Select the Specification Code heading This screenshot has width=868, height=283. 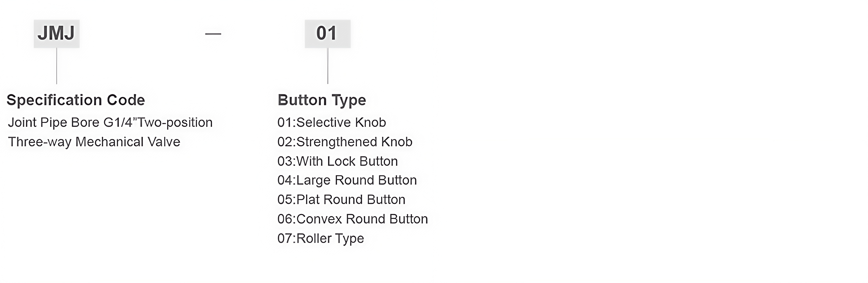click(x=76, y=100)
